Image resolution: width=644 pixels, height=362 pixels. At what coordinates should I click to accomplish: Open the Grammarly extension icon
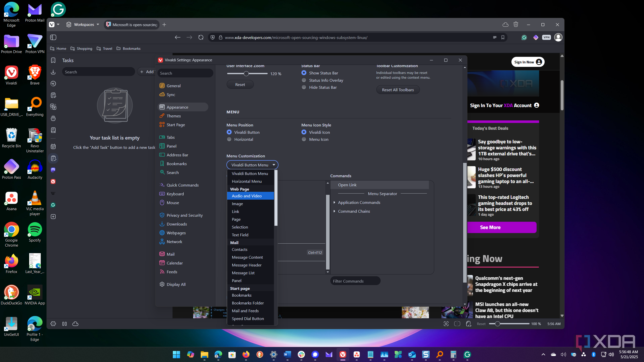(x=524, y=37)
